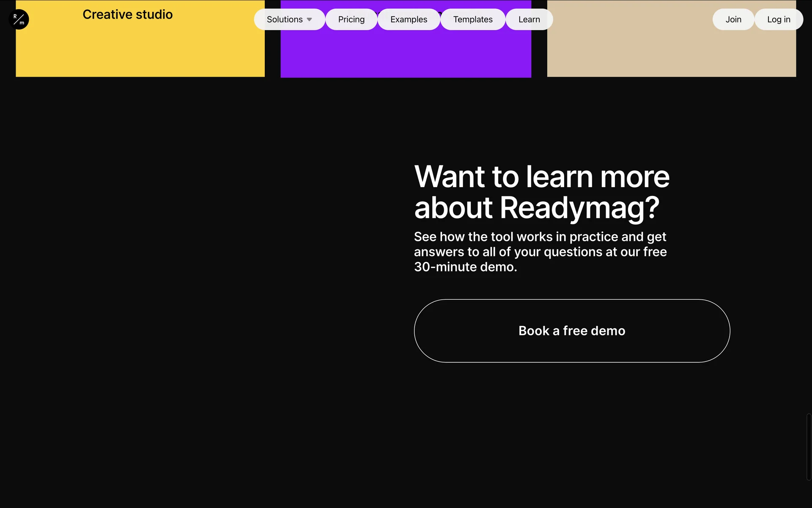
Task: Click the Readymag R/m logo icon
Action: [19, 19]
